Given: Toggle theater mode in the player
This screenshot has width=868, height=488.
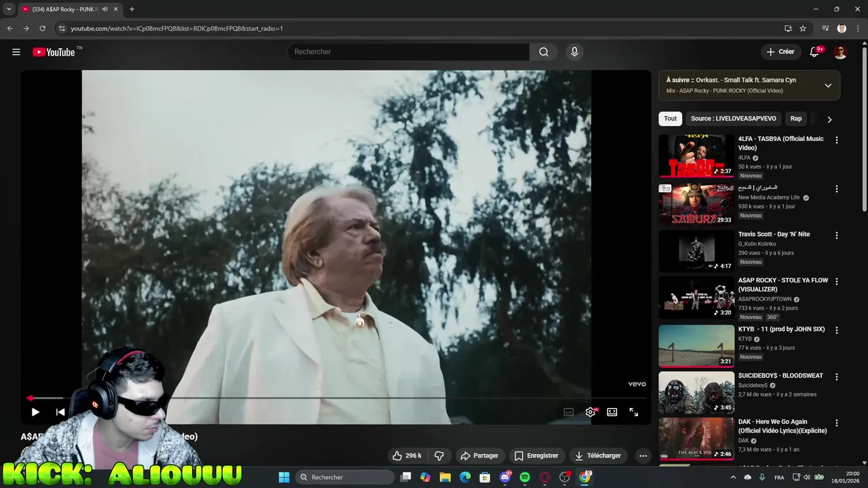Looking at the screenshot, I should point(612,411).
